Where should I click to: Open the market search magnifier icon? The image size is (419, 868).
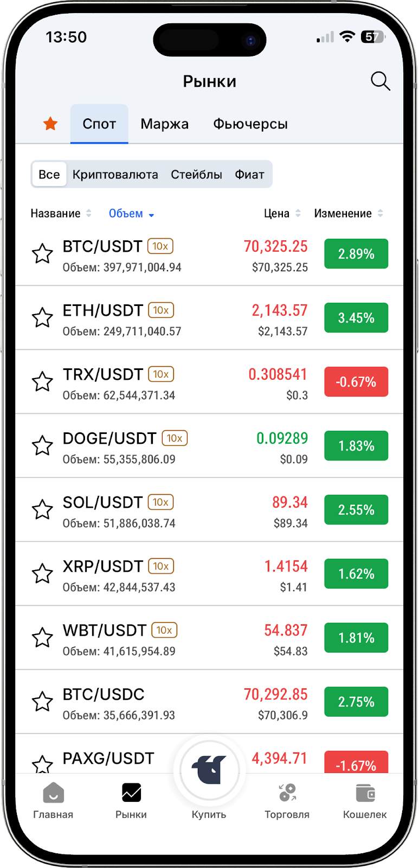(x=380, y=81)
